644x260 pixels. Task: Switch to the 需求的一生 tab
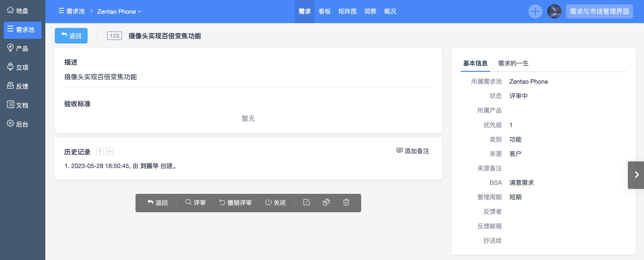513,63
